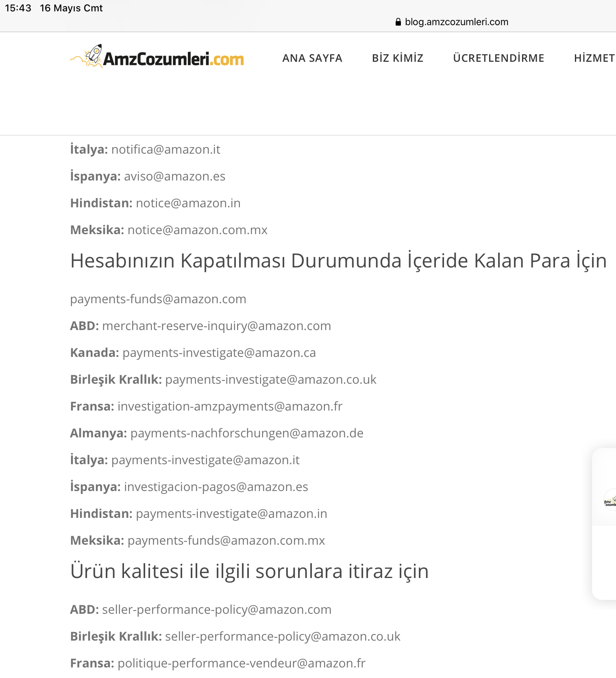Open the HİZMET menu item
This screenshot has height=678, width=616.
click(x=594, y=58)
